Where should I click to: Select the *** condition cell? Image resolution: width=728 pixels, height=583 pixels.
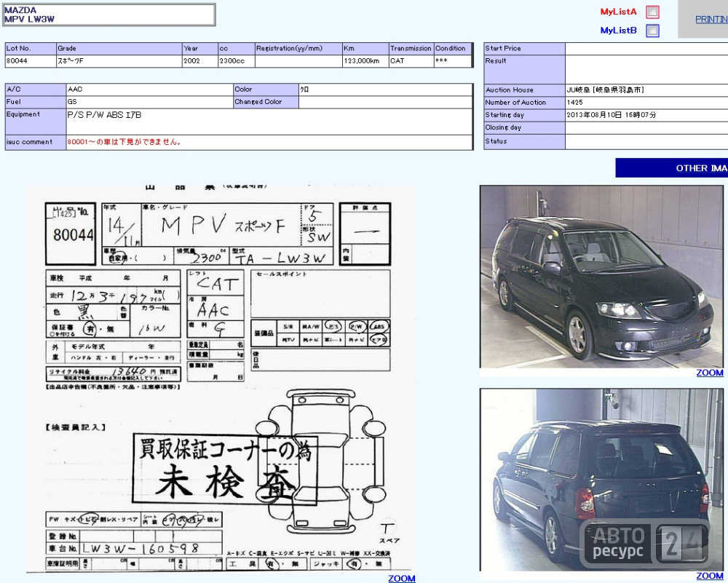(x=453, y=61)
